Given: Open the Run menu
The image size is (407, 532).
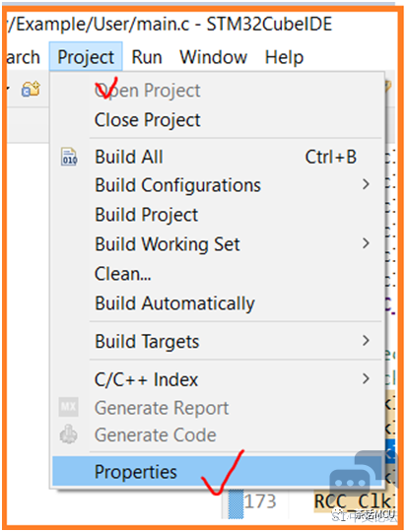Looking at the screenshot, I should (147, 57).
